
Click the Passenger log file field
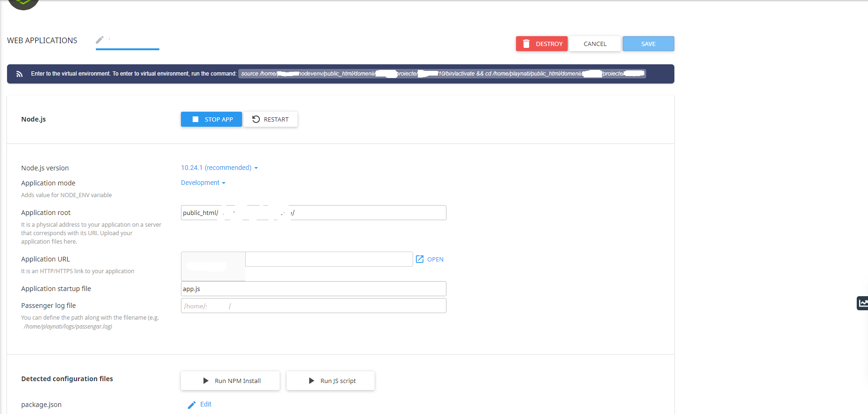click(313, 306)
